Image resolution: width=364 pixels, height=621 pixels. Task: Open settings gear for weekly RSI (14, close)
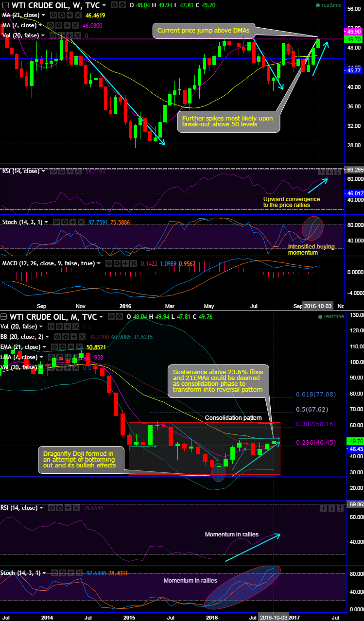[x=62, y=171]
